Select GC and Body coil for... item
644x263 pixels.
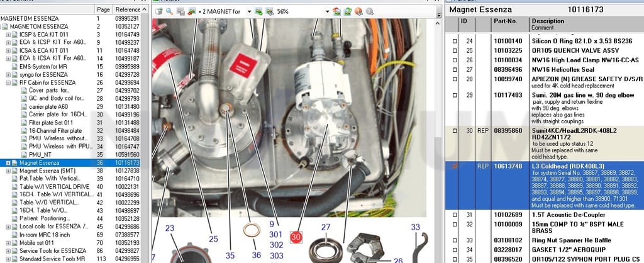tap(57, 99)
